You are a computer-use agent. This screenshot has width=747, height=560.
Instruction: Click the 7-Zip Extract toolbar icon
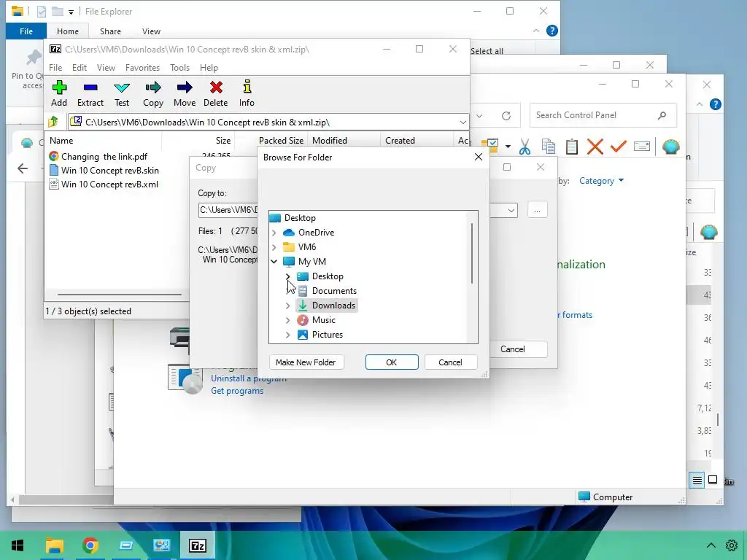click(90, 87)
